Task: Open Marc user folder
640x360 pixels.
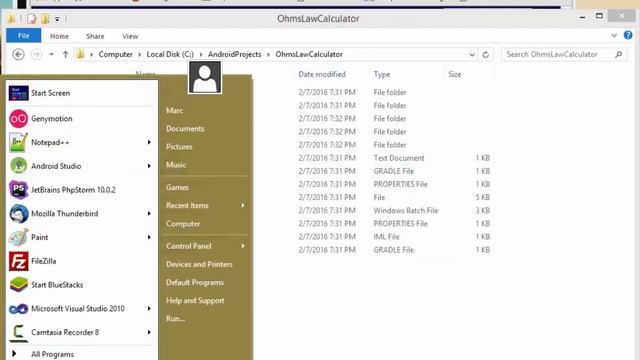Action: 174,111
